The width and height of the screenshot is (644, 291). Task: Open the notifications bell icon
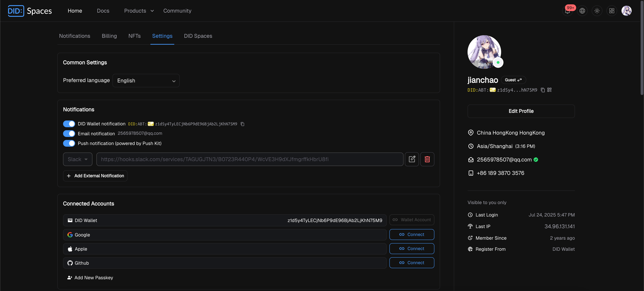point(567,11)
